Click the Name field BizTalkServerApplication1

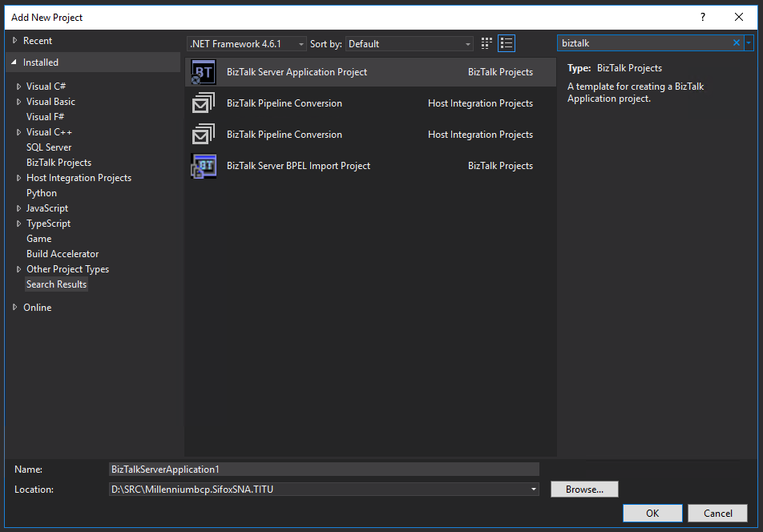point(324,470)
